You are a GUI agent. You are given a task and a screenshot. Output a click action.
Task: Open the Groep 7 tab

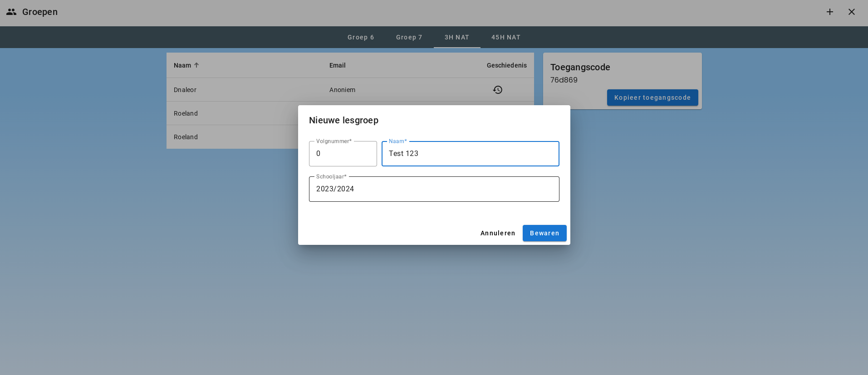(x=409, y=37)
